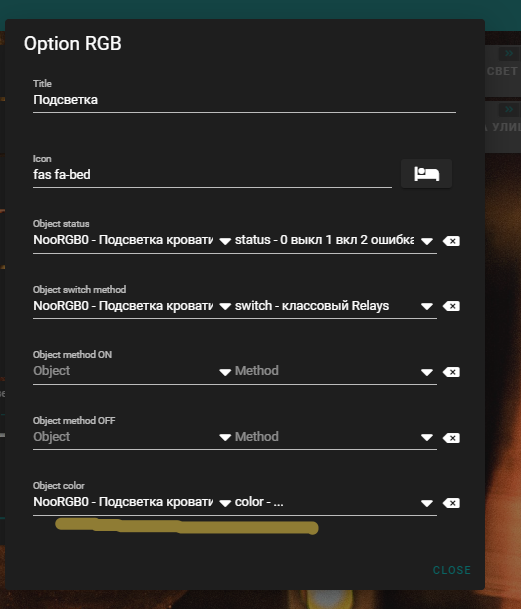Open the status property dropdown arrow
This screenshot has height=609, width=521.
point(427,241)
